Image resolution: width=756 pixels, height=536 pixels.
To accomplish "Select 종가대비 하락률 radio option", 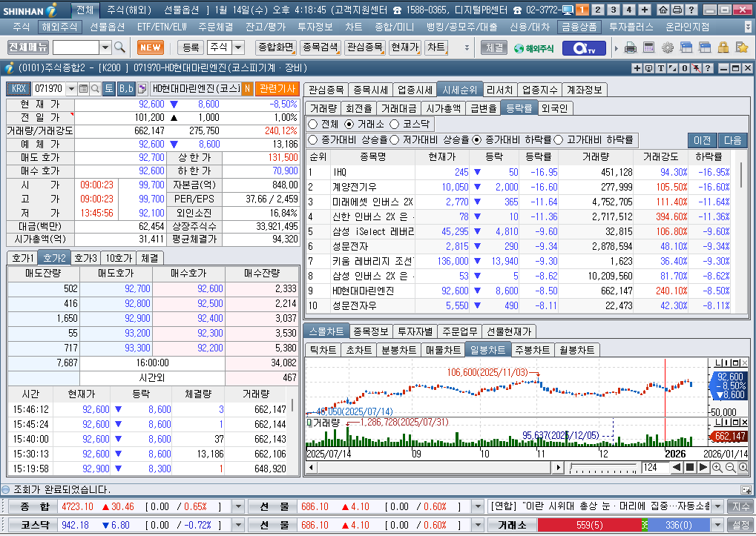I will click(477, 139).
